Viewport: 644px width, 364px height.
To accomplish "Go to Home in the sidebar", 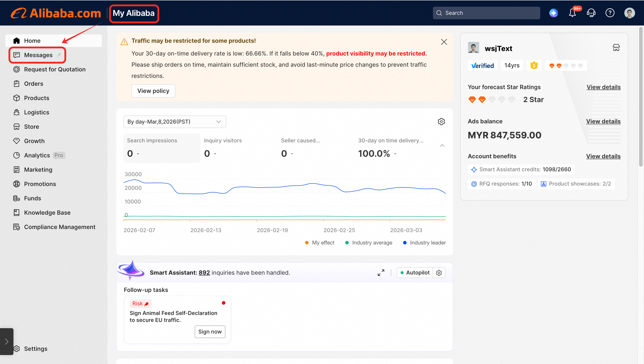I will (53, 41).
